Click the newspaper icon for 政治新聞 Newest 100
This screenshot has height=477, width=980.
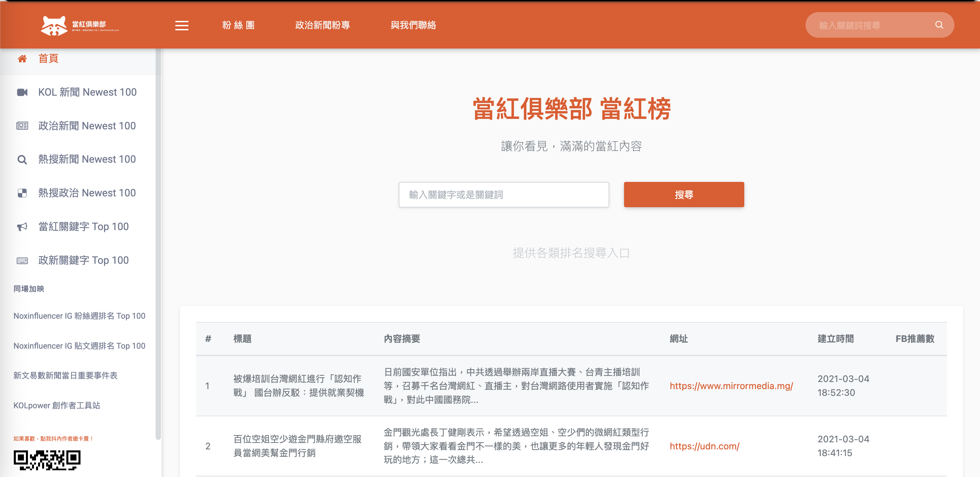pyautogui.click(x=22, y=126)
